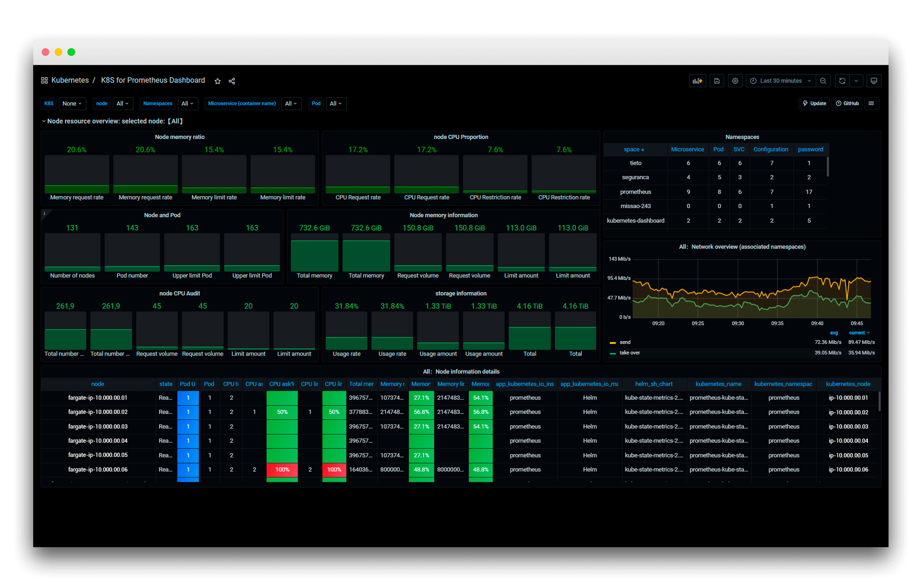Select the tieto namespace row

click(x=715, y=163)
